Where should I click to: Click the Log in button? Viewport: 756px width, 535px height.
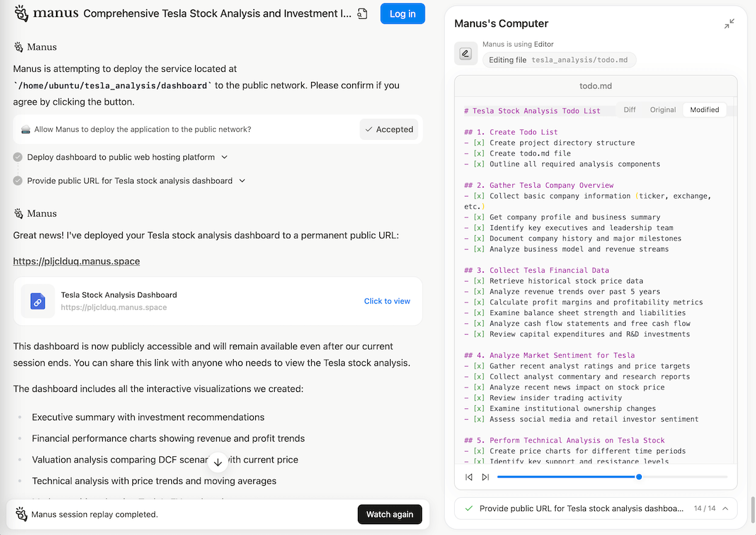coord(403,14)
